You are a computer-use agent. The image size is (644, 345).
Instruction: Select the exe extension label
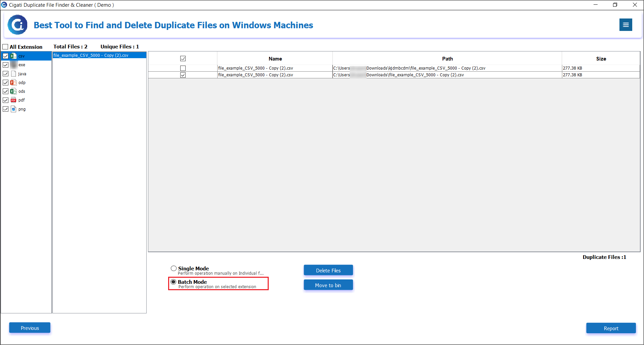click(x=22, y=65)
